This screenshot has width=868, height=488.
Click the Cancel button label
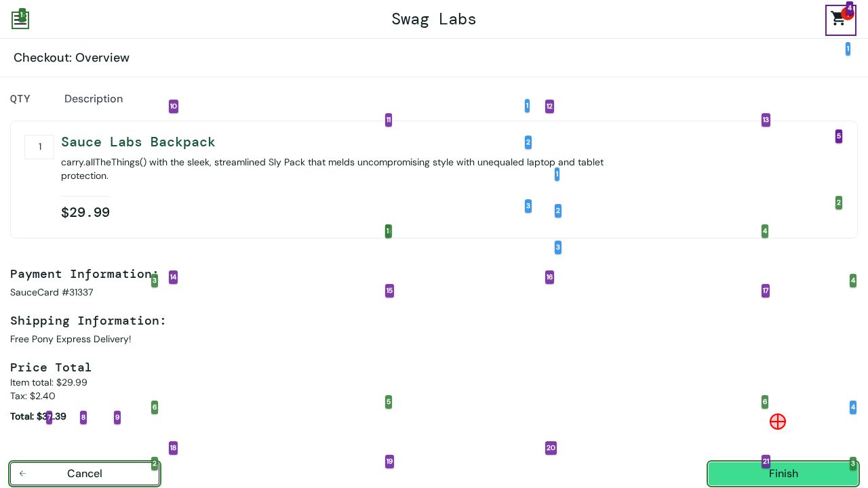pos(85,474)
